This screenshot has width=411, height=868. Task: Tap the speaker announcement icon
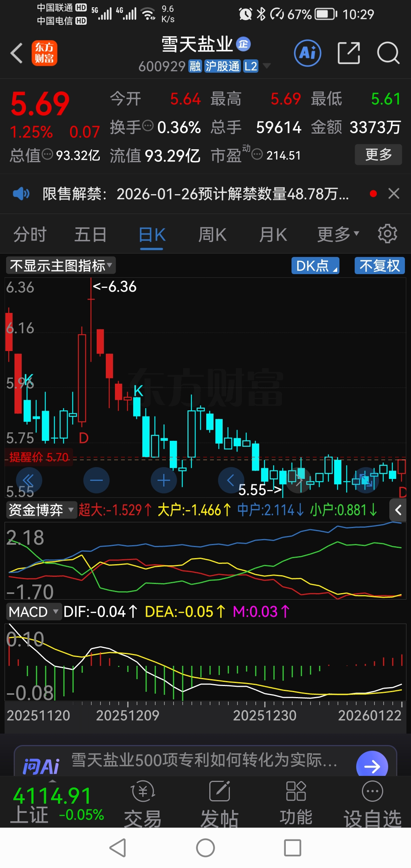tap(21, 194)
